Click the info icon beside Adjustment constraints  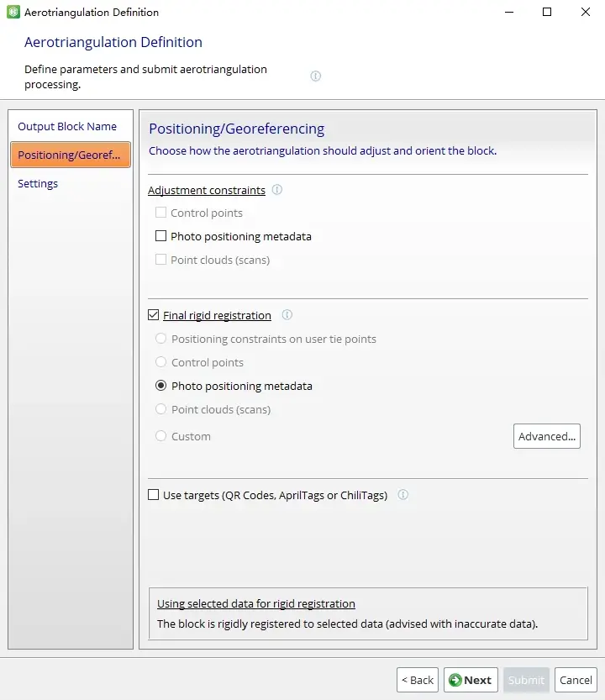(276, 190)
